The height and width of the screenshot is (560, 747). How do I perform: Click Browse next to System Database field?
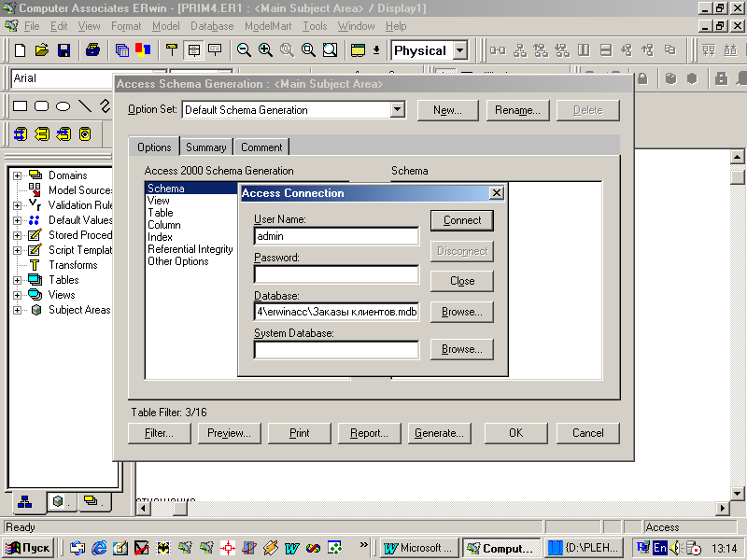click(x=462, y=349)
